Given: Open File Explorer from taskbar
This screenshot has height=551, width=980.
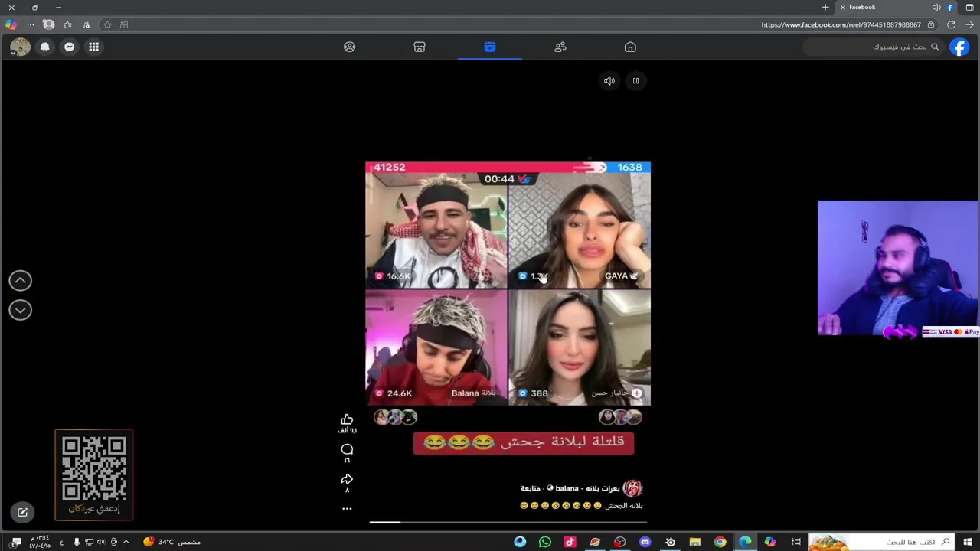Looking at the screenshot, I should (x=694, y=542).
